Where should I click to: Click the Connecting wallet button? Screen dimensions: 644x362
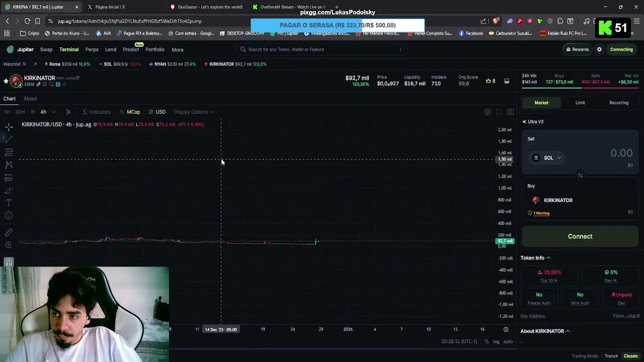click(x=621, y=49)
